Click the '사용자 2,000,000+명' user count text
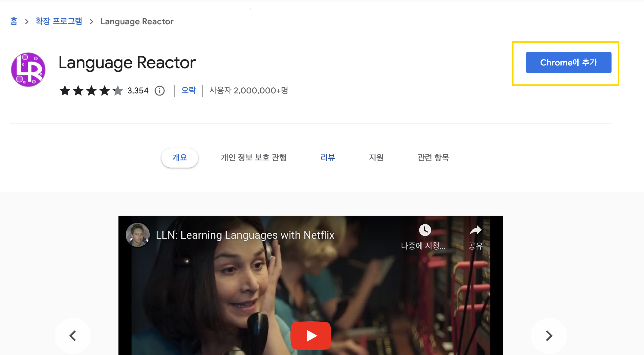 click(249, 90)
